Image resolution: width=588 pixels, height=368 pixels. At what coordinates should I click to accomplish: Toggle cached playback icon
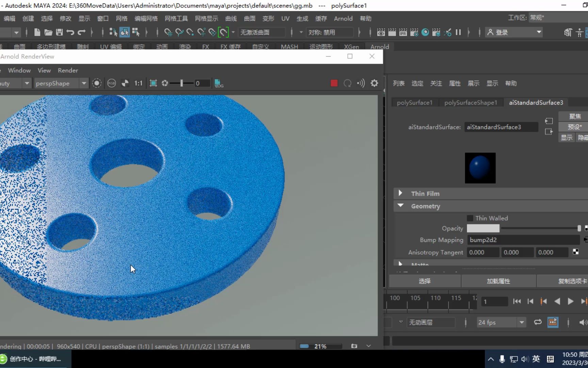(x=553, y=322)
